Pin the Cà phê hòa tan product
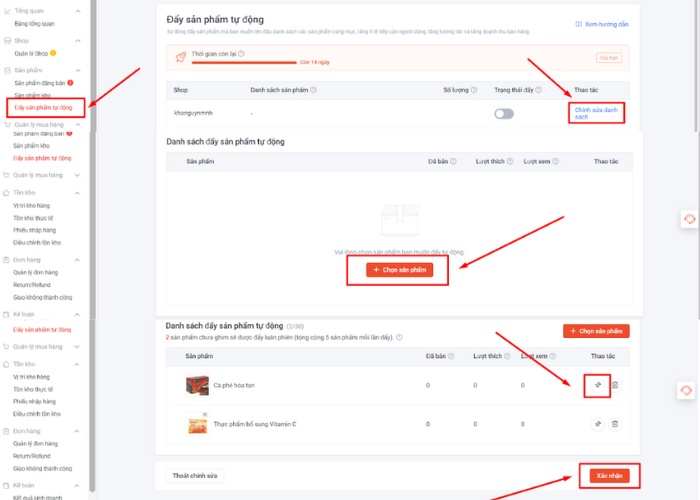This screenshot has height=500, width=700. click(x=597, y=385)
